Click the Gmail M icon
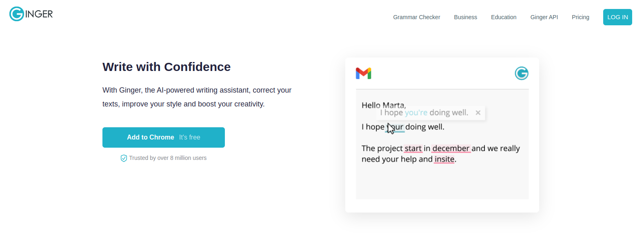644x237 pixels. 363,73
